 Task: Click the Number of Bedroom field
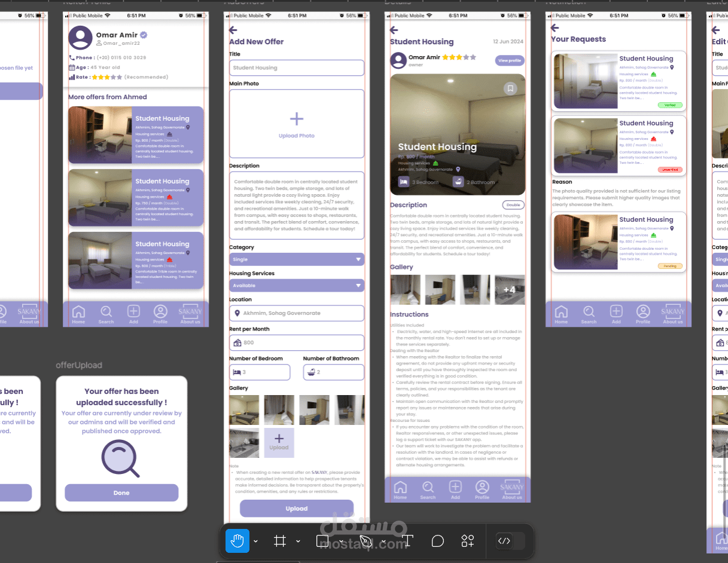(260, 372)
